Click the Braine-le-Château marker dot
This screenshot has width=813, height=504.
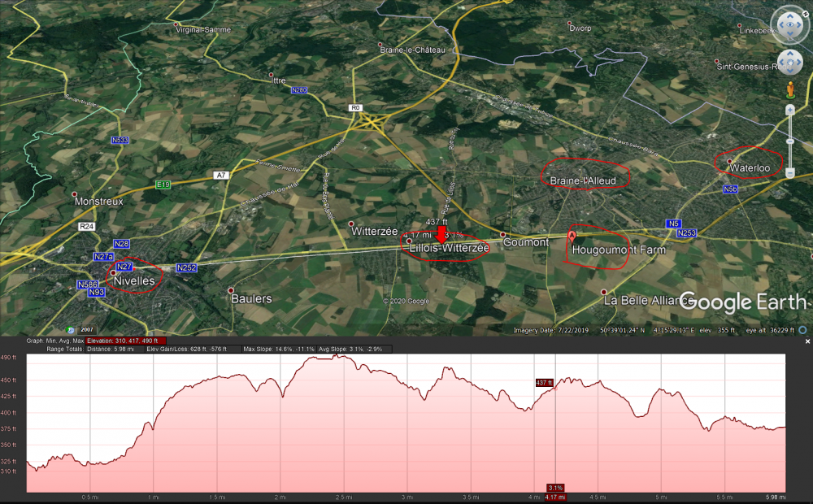point(380,45)
